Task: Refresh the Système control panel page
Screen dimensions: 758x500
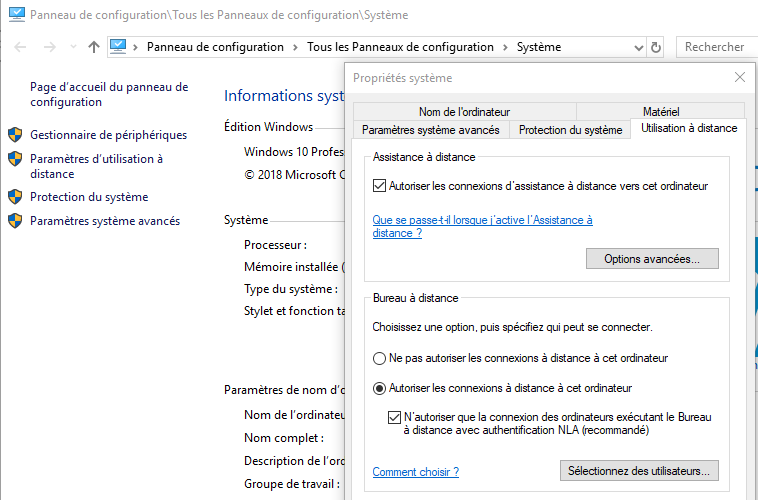Action: tap(656, 47)
